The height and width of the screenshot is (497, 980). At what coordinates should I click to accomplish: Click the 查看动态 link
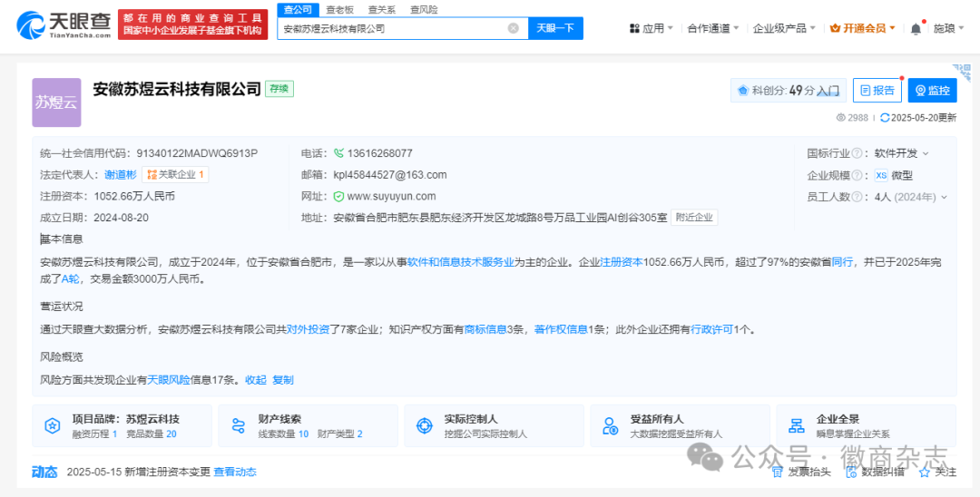pyautogui.click(x=235, y=472)
